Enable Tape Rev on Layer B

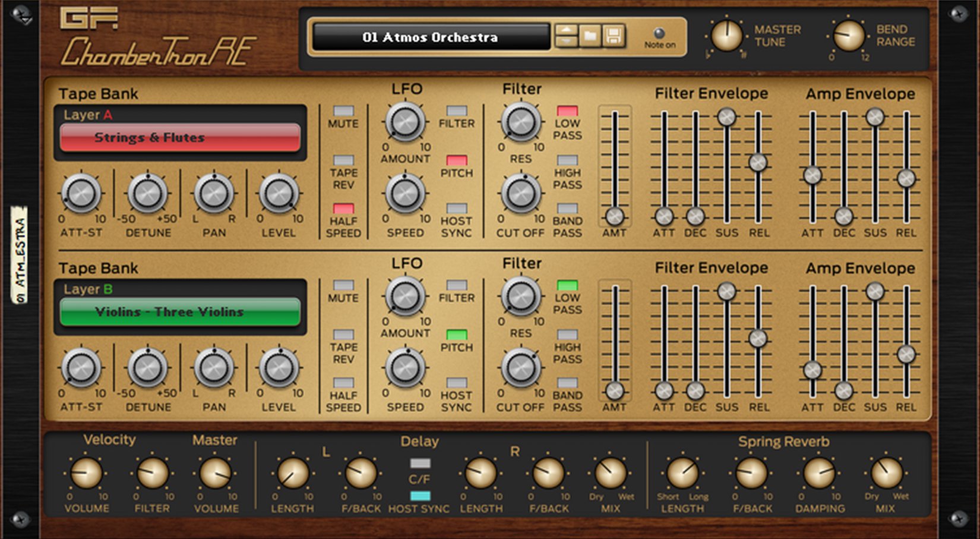point(343,335)
